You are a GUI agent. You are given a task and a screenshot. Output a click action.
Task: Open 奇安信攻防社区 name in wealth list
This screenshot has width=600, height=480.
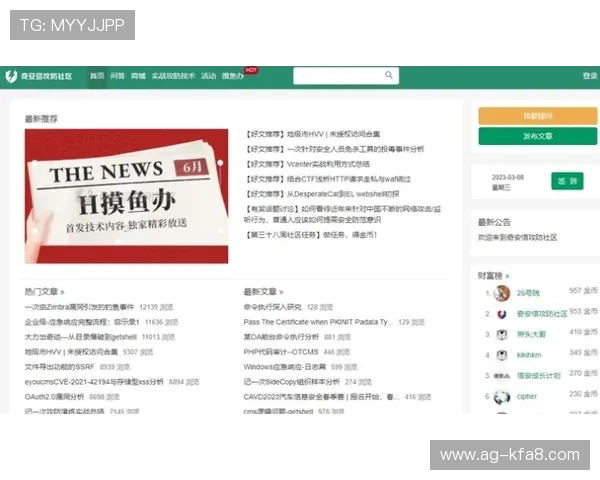pos(542,314)
